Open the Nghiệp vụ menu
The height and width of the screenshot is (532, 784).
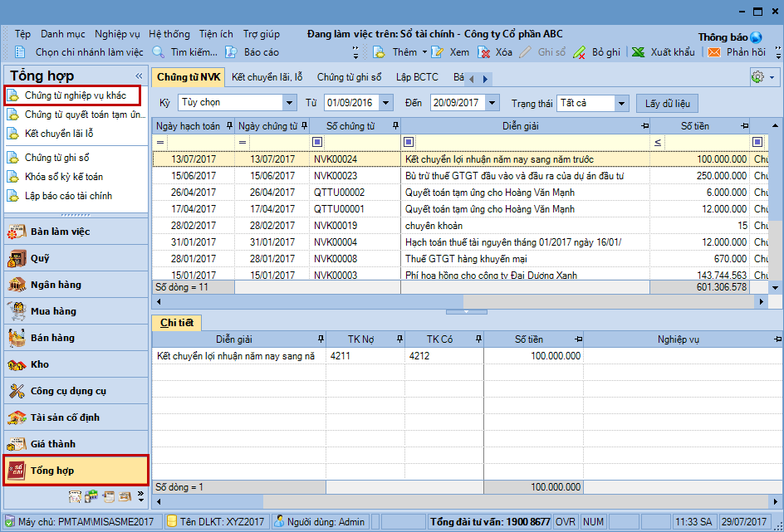click(116, 34)
